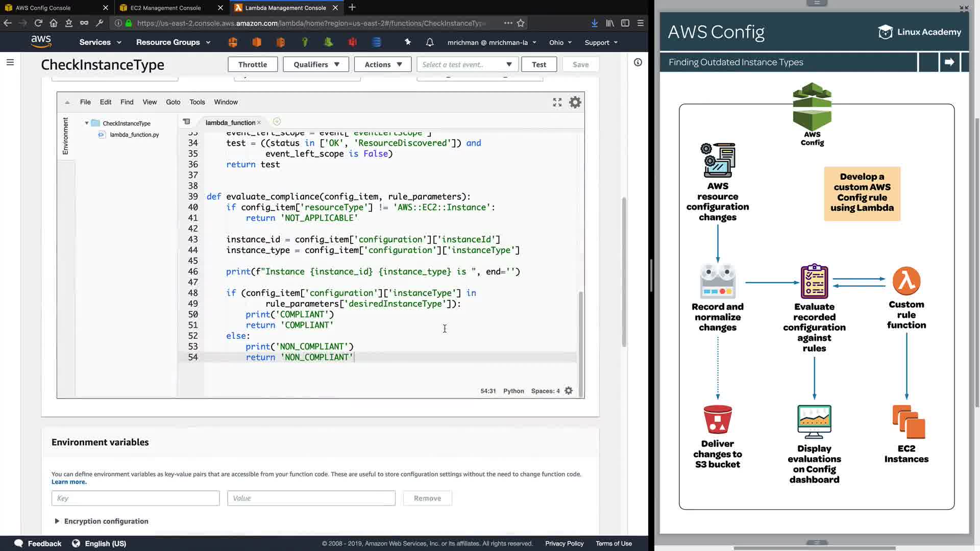Collapse the CheckInstanceType folder tree
Screen dimensions: 980x551
point(87,123)
